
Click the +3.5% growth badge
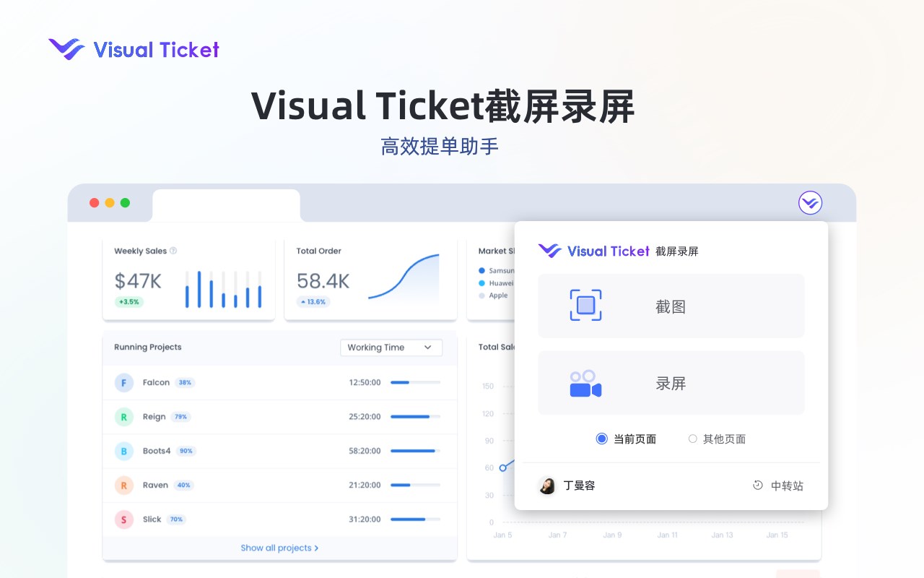pyautogui.click(x=128, y=302)
